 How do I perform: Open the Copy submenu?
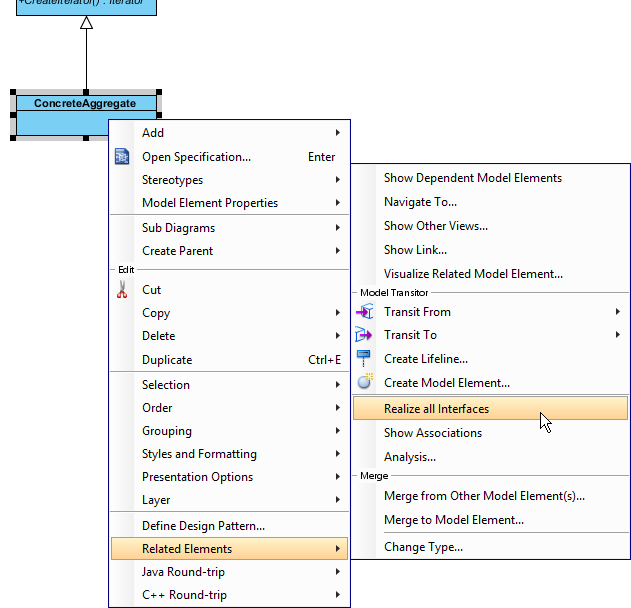coord(229,313)
